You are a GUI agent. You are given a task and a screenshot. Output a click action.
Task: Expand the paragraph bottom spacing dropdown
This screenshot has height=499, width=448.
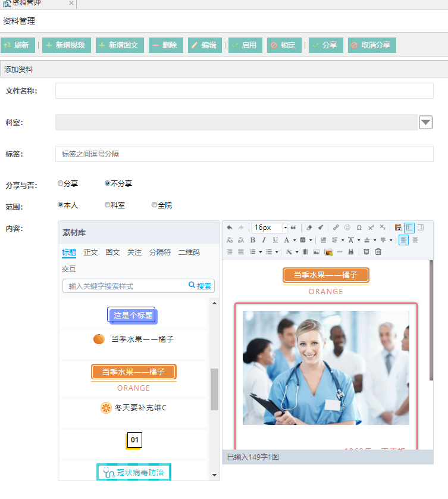click(x=391, y=240)
